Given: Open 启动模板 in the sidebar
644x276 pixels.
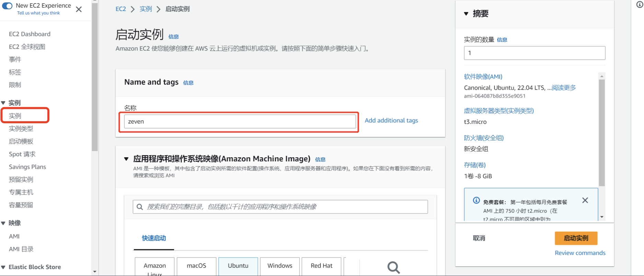Looking at the screenshot, I should 21,141.
